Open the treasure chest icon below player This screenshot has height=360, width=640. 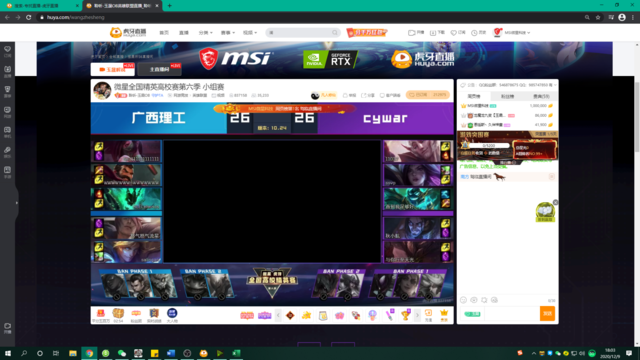pos(118,313)
